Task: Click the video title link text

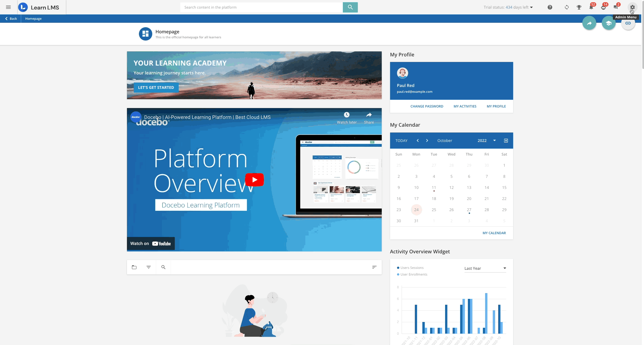Action: pos(207,117)
